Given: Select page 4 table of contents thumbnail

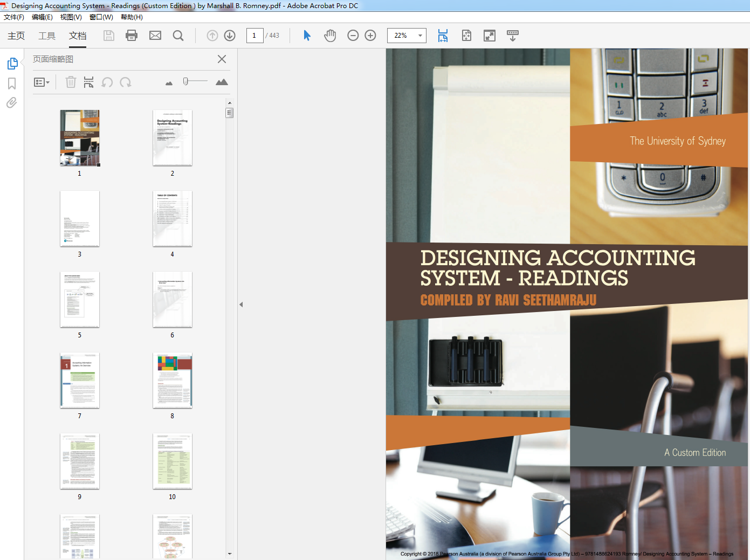Looking at the screenshot, I should click(173, 219).
